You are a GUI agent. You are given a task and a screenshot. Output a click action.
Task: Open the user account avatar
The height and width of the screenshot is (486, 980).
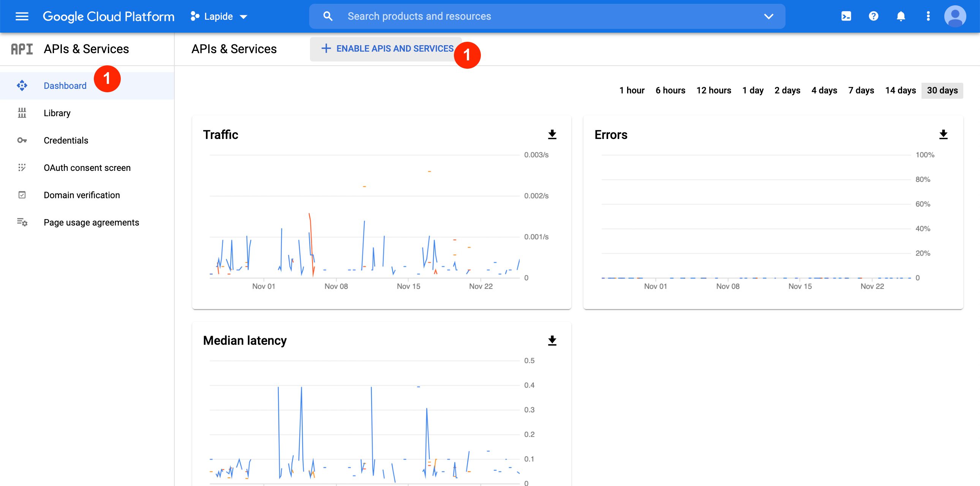955,16
